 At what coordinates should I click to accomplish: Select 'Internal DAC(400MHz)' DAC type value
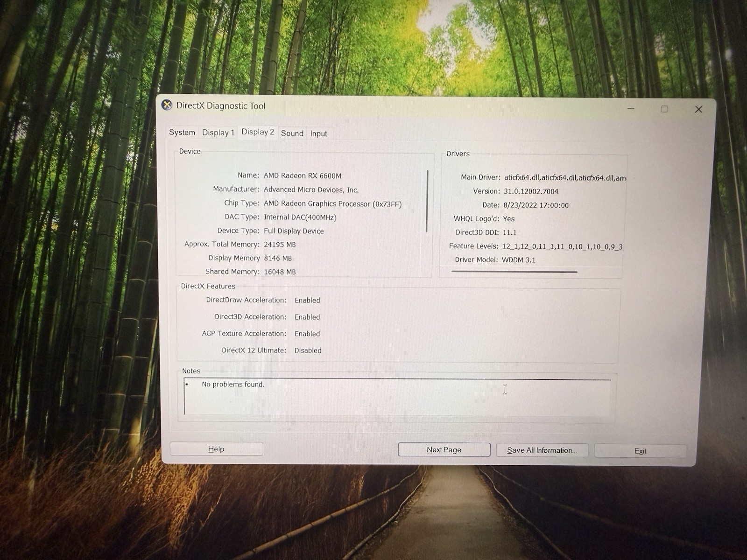300,217
